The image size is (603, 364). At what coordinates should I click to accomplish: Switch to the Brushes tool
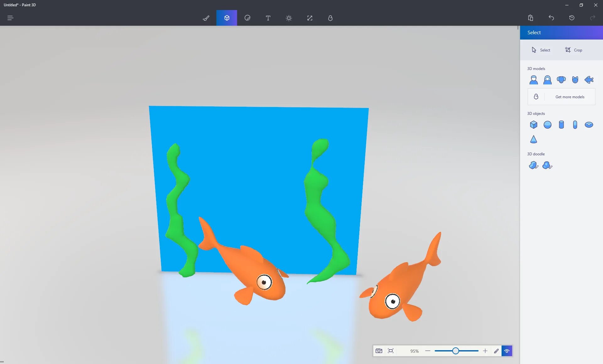206,18
